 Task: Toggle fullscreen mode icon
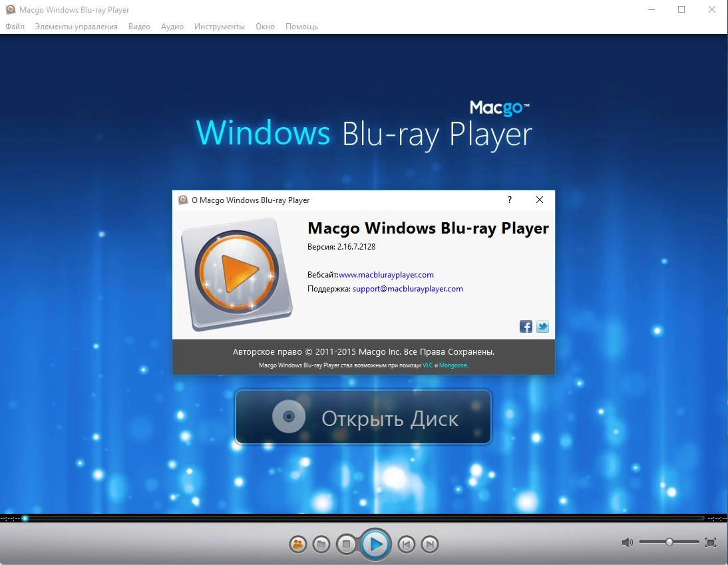tap(710, 542)
